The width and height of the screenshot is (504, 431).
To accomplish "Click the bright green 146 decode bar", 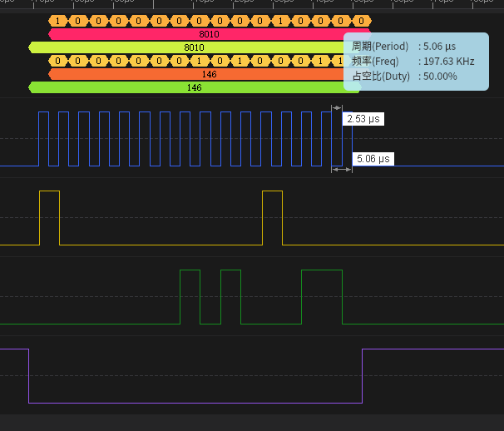I will tap(194, 87).
